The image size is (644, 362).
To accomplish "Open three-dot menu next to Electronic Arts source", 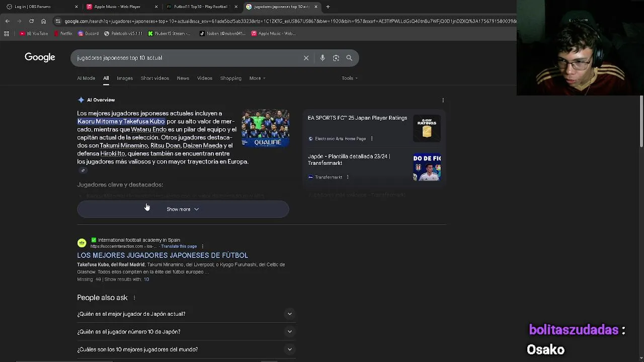I will pyautogui.click(x=372, y=139).
